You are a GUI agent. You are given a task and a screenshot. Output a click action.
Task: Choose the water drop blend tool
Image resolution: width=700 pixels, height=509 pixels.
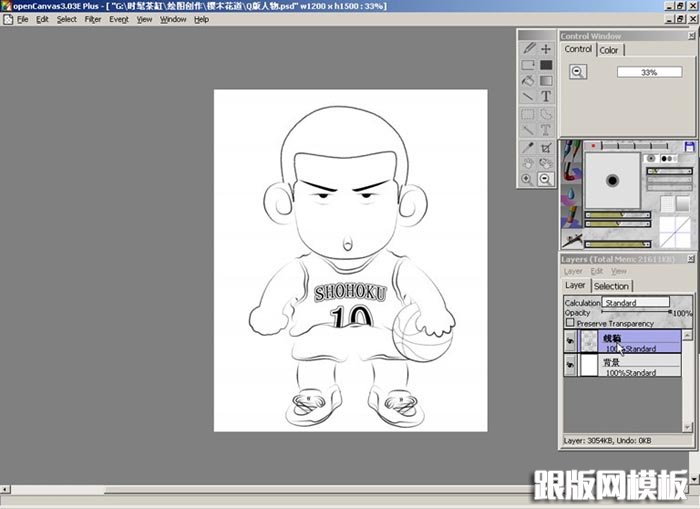(x=571, y=194)
